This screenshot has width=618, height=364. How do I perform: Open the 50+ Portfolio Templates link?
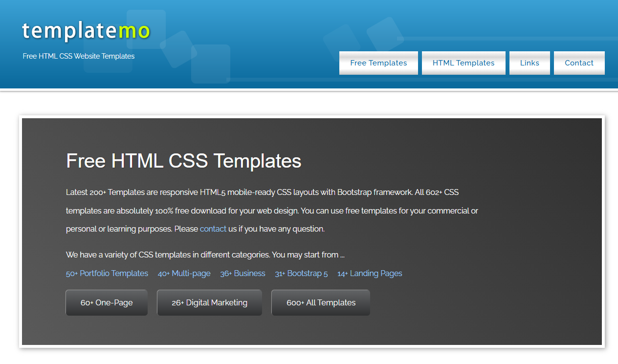click(x=107, y=274)
